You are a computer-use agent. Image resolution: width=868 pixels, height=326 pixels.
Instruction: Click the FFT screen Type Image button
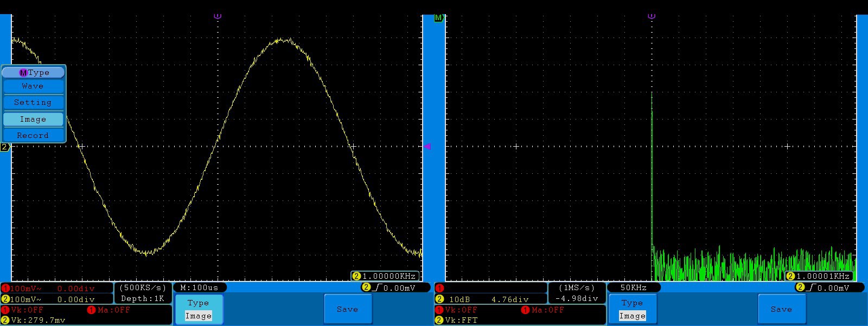tap(633, 310)
